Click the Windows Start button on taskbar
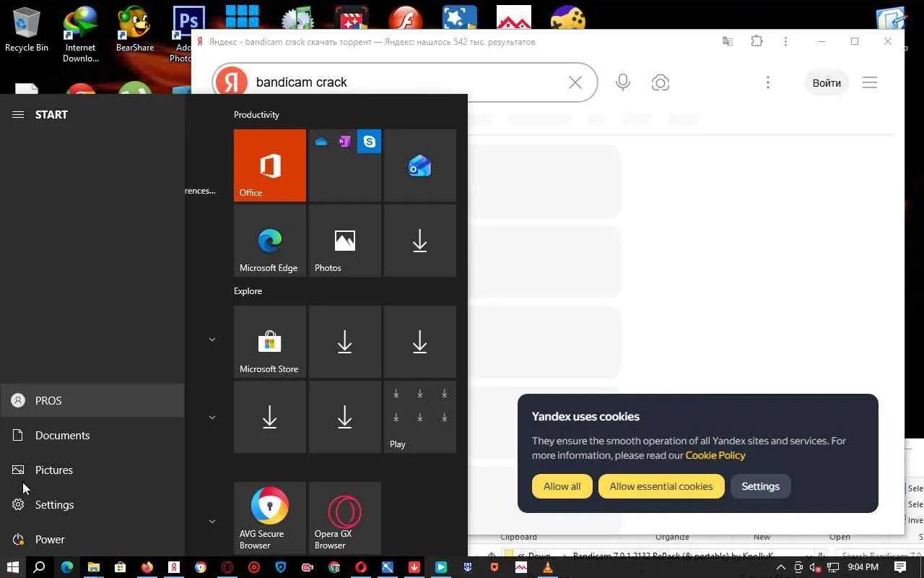The height and width of the screenshot is (578, 924). (13, 567)
